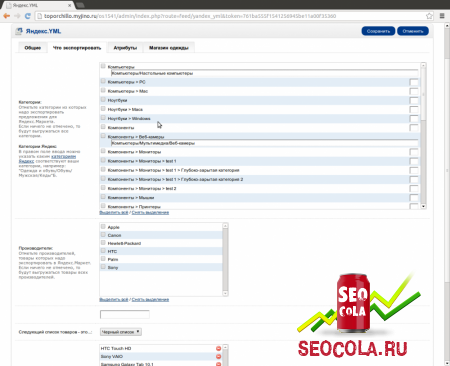Image resolution: width=450 pixels, height=366 pixels.
Task: Click the Yandex category field for Ноутбуки row
Action: 414,100
